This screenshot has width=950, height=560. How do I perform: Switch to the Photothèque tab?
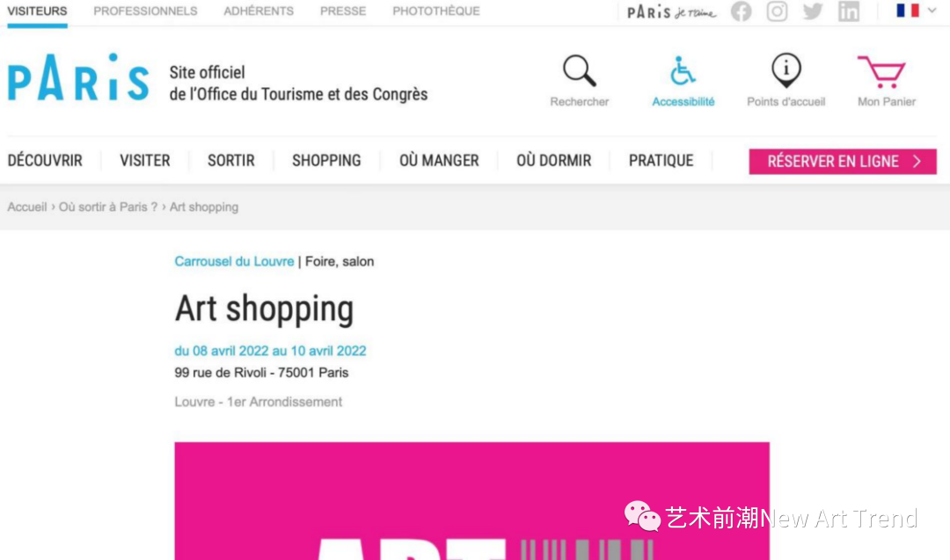tap(436, 11)
